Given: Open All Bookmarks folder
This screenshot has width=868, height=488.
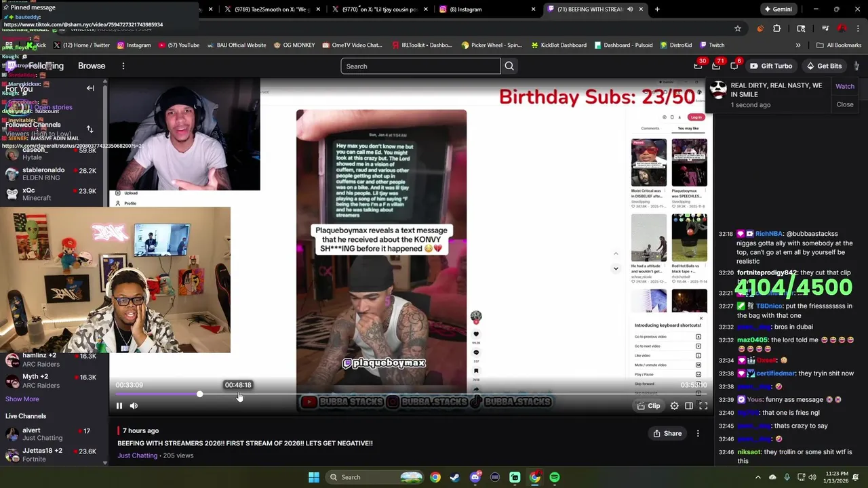Looking at the screenshot, I should point(839,45).
